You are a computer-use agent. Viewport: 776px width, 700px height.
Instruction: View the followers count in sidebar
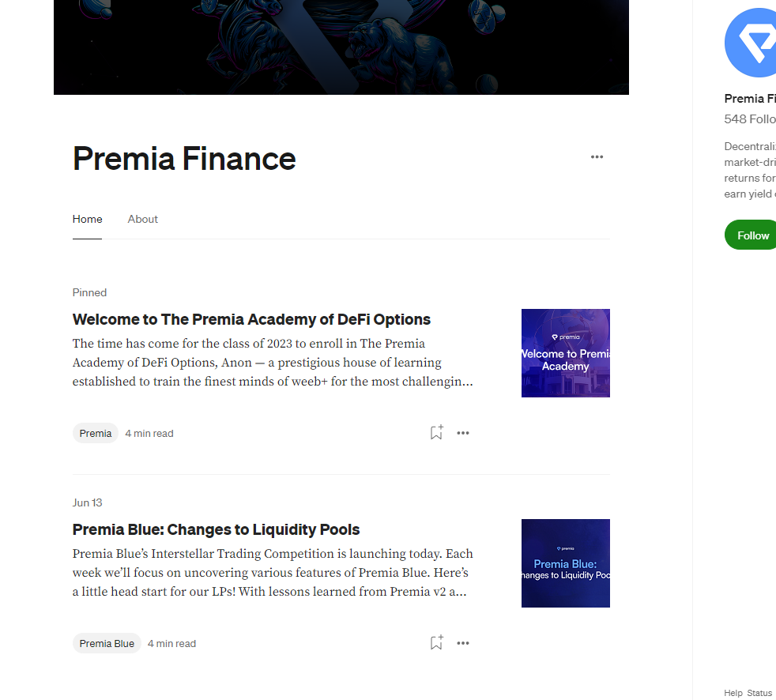coord(750,119)
